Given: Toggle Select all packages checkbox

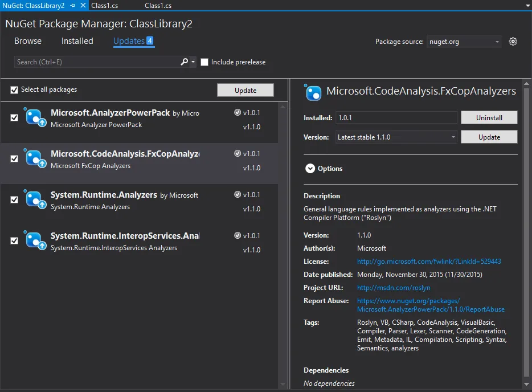Looking at the screenshot, I should (14, 90).
